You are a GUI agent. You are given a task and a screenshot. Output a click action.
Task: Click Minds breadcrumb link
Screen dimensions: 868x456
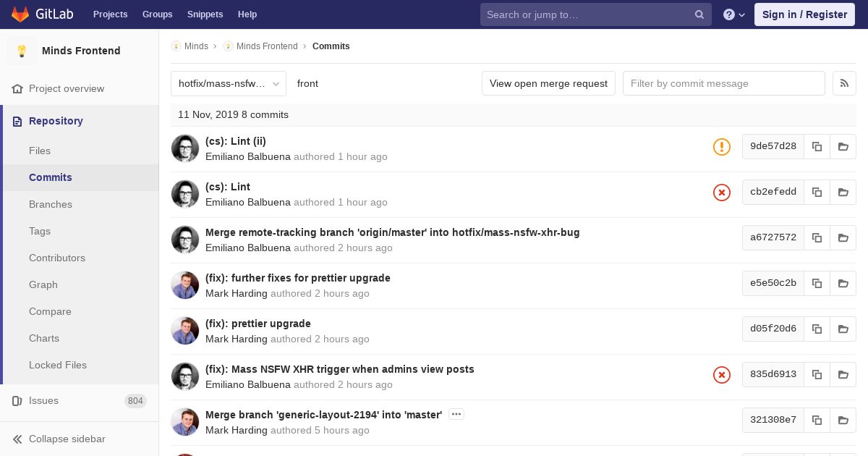pos(196,46)
